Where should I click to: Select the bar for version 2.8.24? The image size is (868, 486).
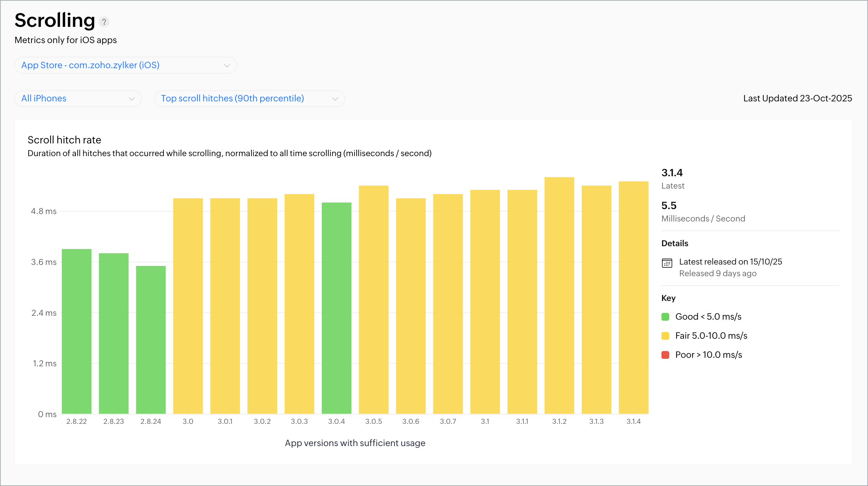[151, 340]
